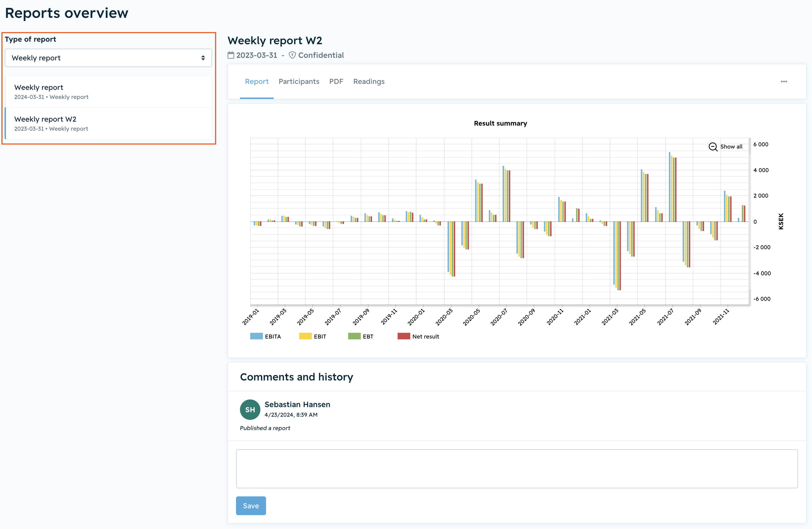Select the Report tab

pyautogui.click(x=257, y=82)
